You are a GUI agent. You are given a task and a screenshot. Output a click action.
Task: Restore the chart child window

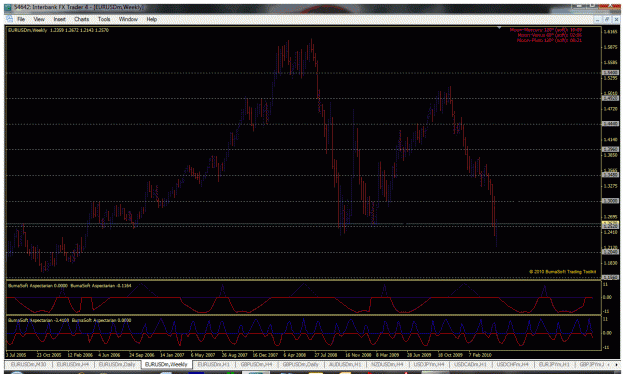[x=607, y=19]
